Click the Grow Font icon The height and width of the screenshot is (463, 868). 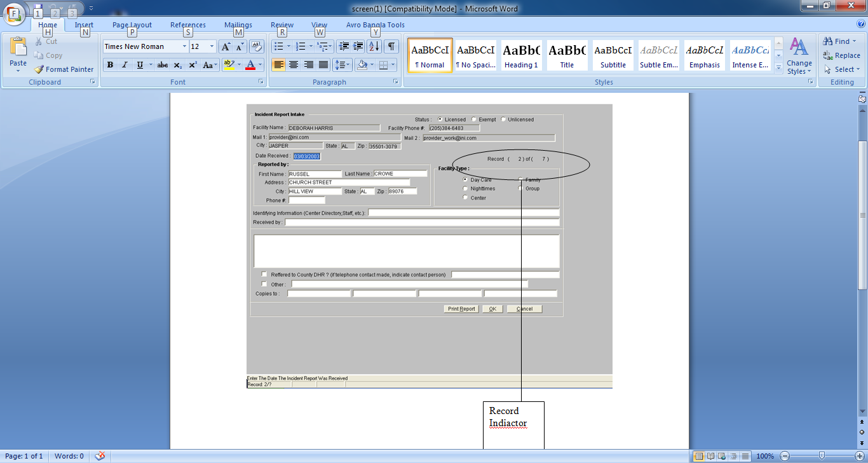[226, 46]
